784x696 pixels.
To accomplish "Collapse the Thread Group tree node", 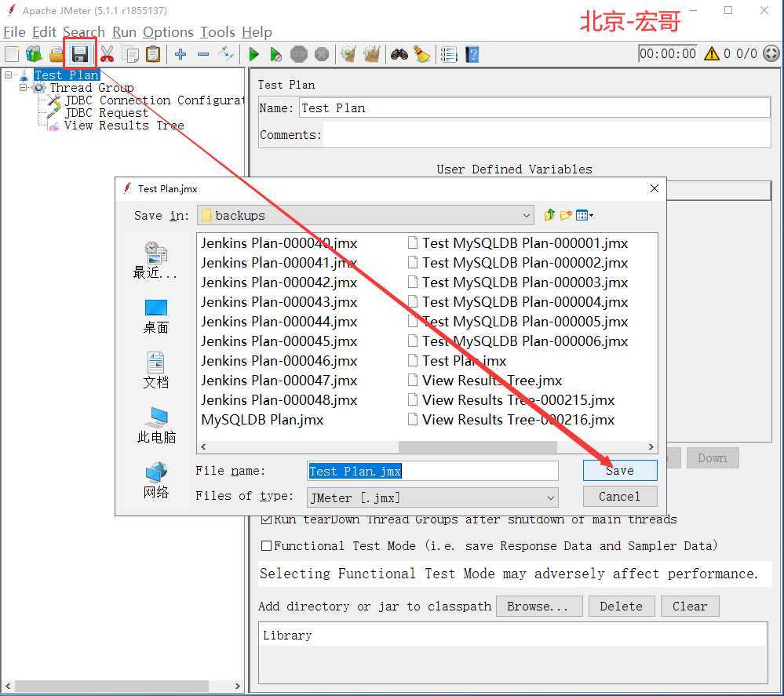I will (23, 88).
